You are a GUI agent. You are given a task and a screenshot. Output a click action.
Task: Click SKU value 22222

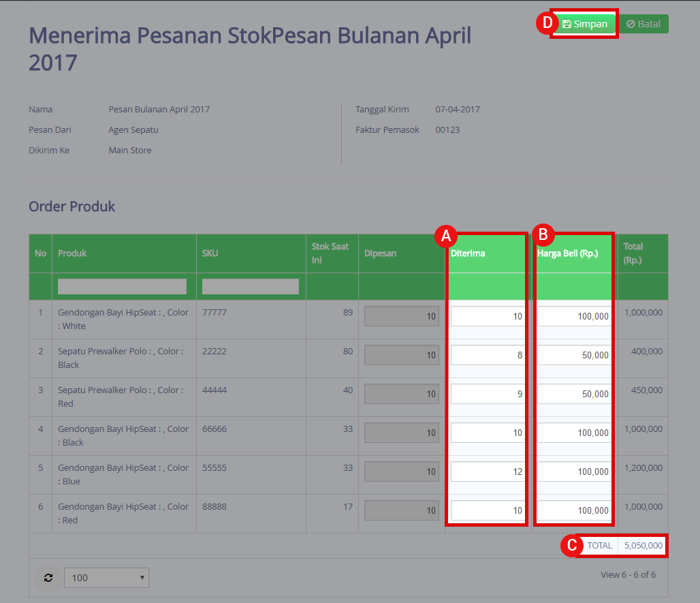pos(214,351)
